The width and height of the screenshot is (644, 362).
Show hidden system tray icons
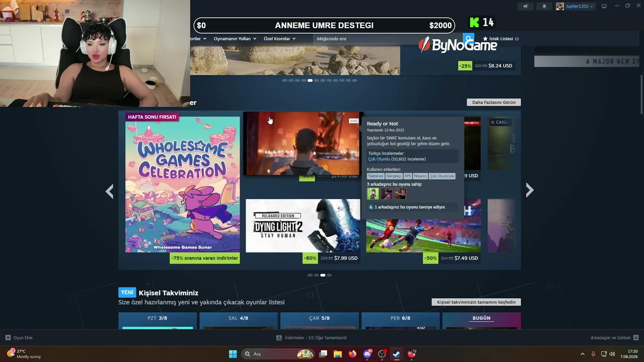pos(583,354)
